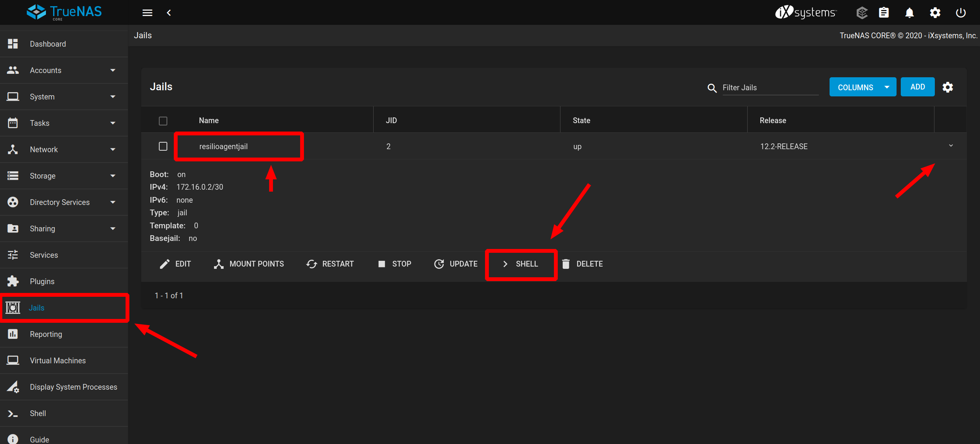980x444 pixels.
Task: Open the COLUMNS dropdown
Action: coord(862,87)
